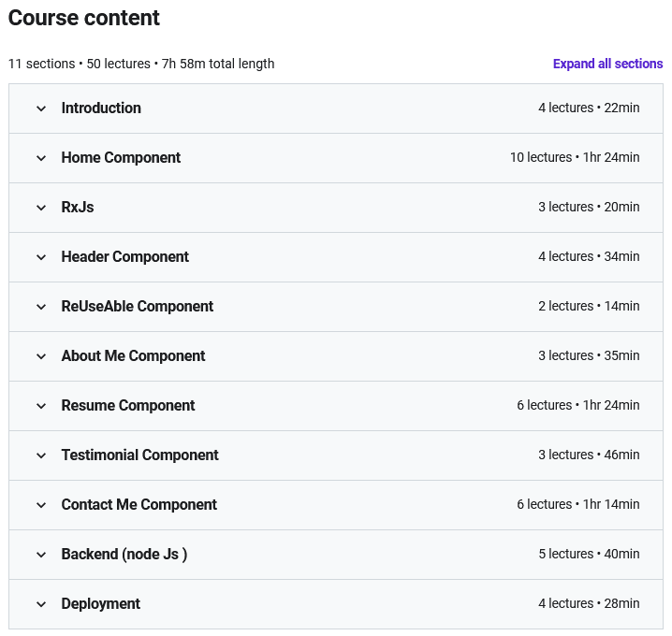Select the Resume Component heading

pyautogui.click(x=128, y=406)
